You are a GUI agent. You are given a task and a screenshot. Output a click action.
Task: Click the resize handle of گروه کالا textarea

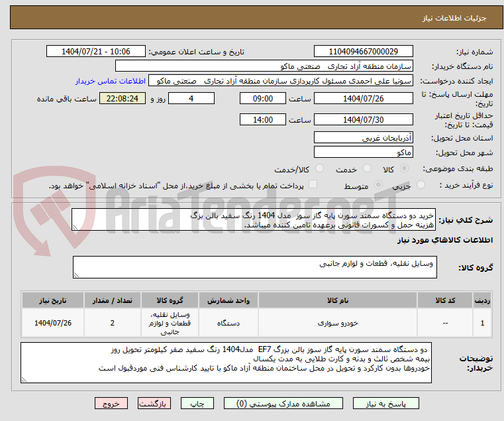coord(76,275)
